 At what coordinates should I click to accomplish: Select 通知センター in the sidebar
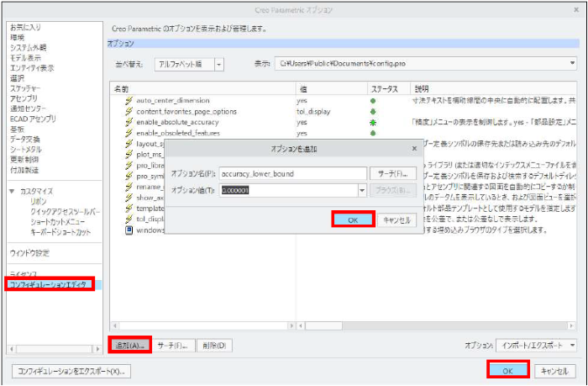tap(28, 108)
